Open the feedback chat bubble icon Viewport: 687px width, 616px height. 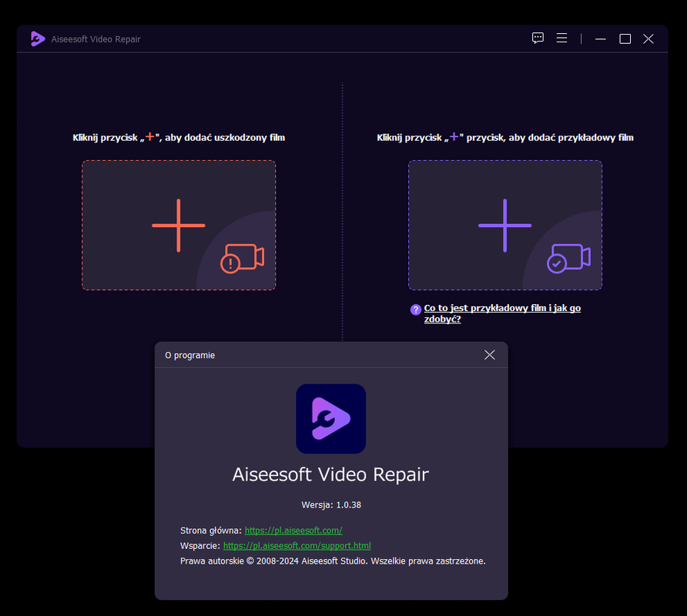pyautogui.click(x=538, y=38)
